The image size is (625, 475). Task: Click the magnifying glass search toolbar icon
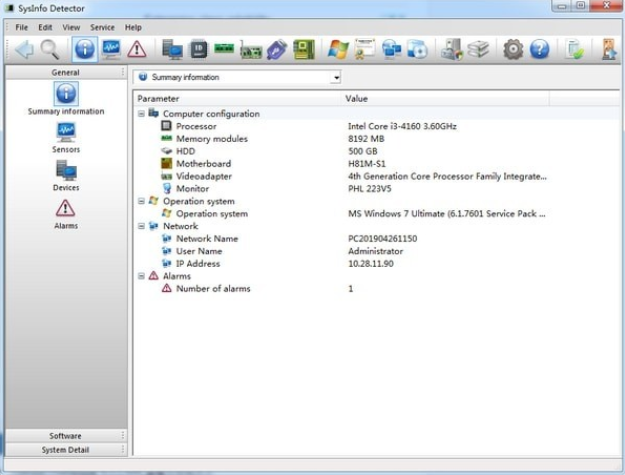click(x=49, y=48)
